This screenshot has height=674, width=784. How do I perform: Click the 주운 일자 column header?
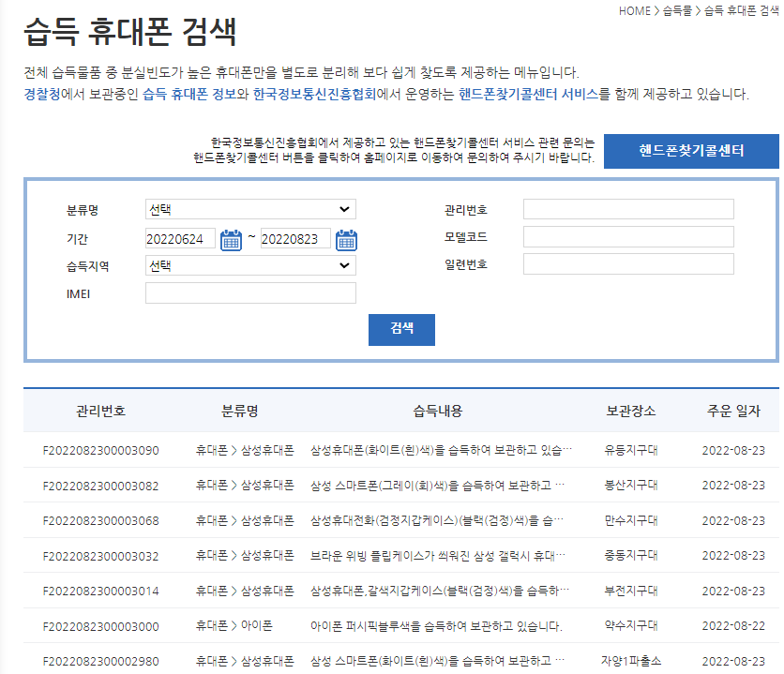(733, 412)
